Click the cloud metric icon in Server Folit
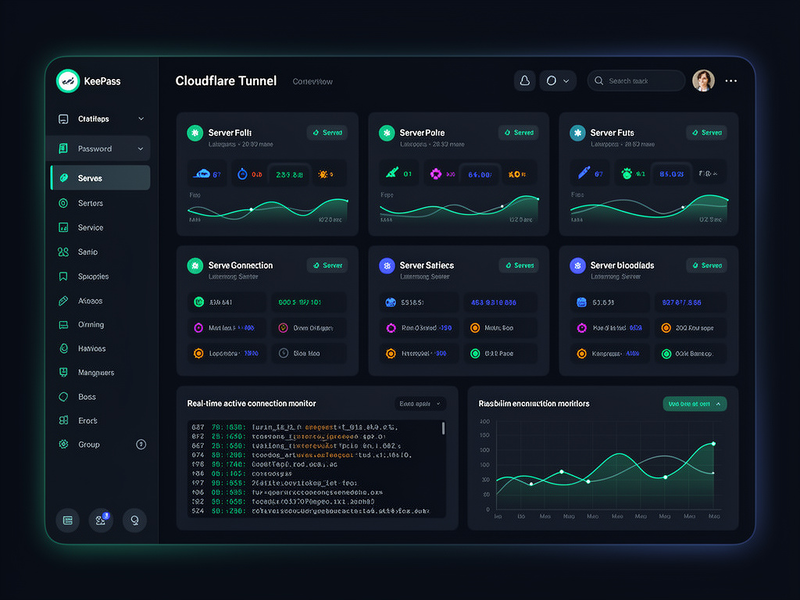 202,174
